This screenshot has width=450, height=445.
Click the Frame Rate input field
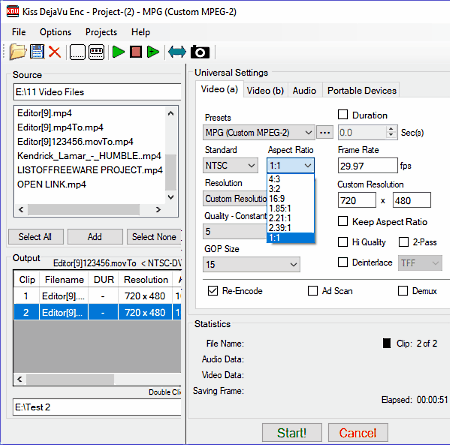(x=368, y=165)
